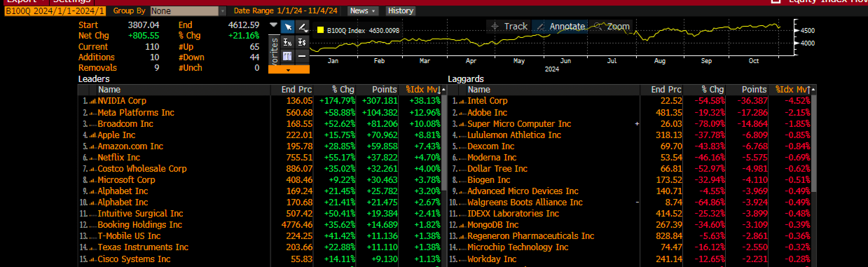Sort Laggards by End Prc header
This screenshot has width=868, height=267.
(x=662, y=90)
